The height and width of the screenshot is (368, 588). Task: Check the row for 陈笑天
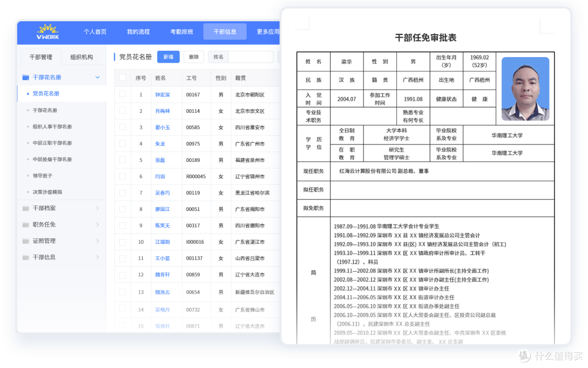(x=122, y=225)
